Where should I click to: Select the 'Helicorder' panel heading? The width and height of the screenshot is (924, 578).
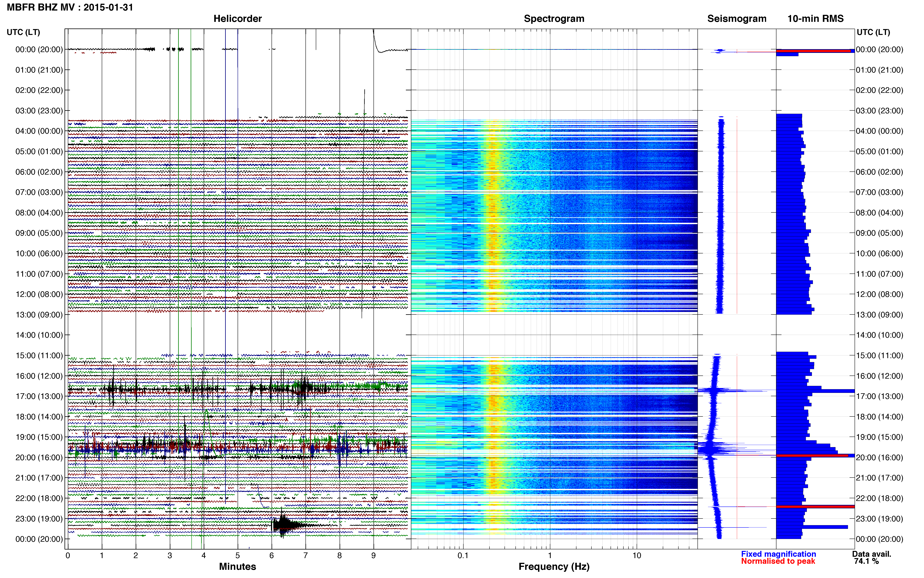point(237,19)
